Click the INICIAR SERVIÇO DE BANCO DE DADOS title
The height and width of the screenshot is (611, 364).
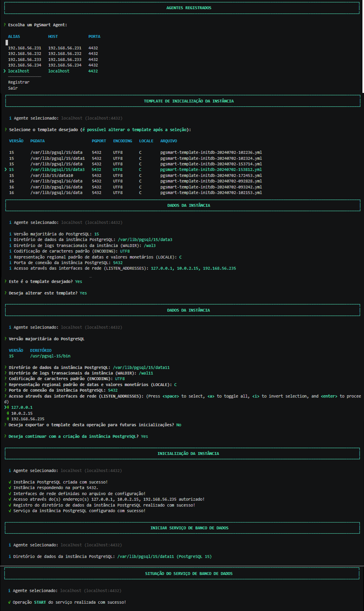tap(189, 528)
